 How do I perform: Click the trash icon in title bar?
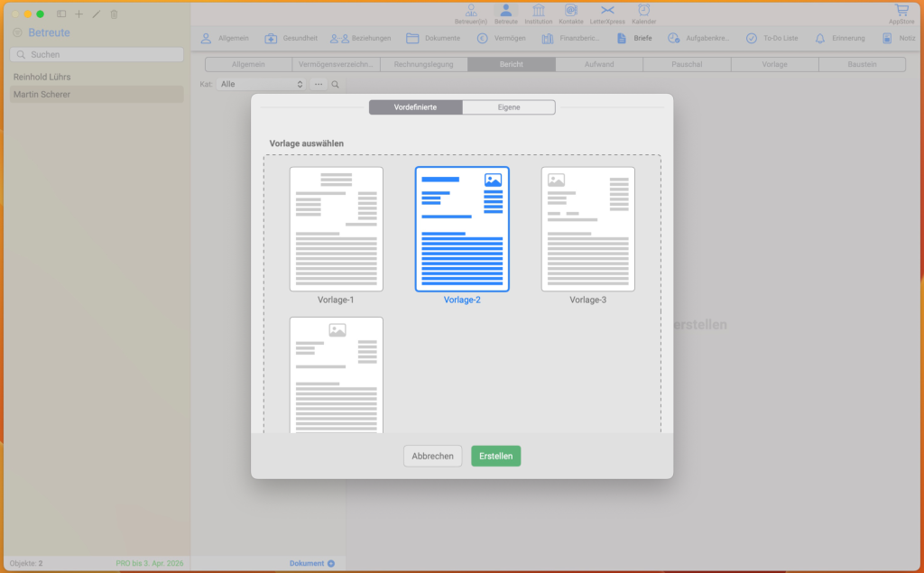click(114, 14)
